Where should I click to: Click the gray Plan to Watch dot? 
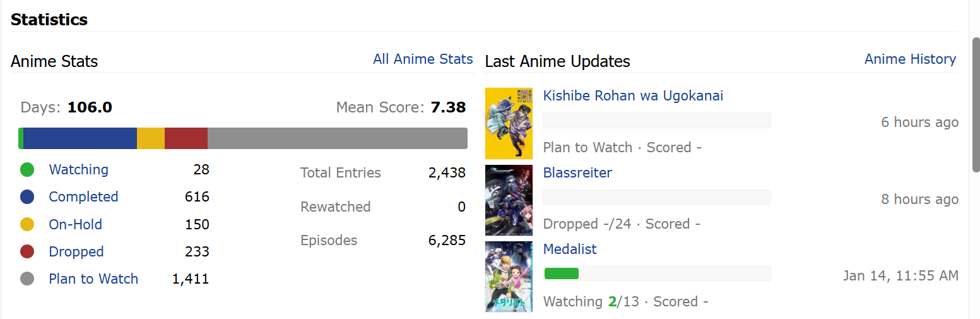27,279
